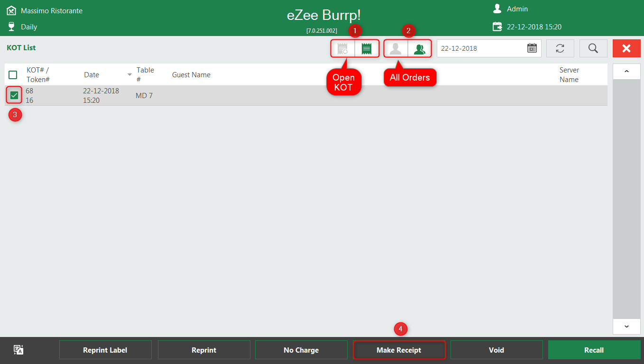Close the KOT List with red X
The width and height of the screenshot is (644, 364).
(x=626, y=48)
